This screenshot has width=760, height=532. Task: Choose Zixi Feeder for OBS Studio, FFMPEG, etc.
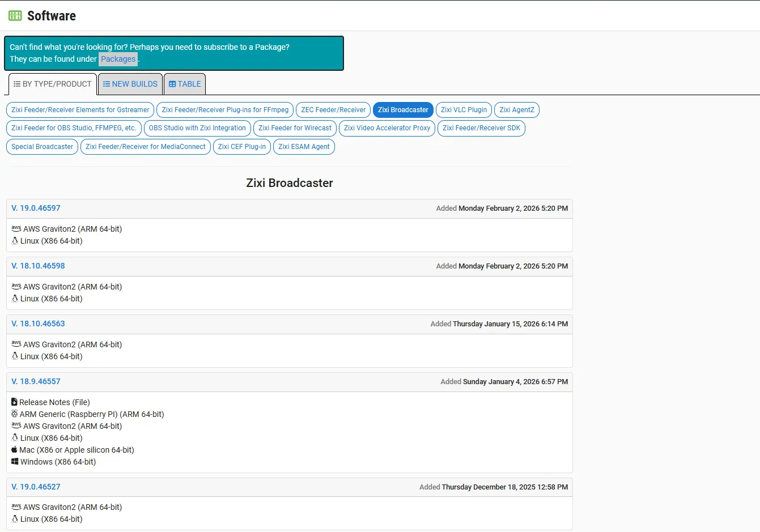74,128
